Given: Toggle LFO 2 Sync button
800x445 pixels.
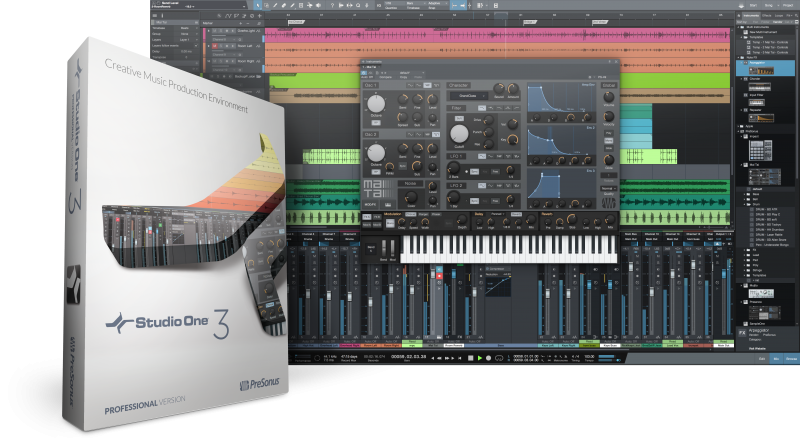Looking at the screenshot, I should 474,201.
